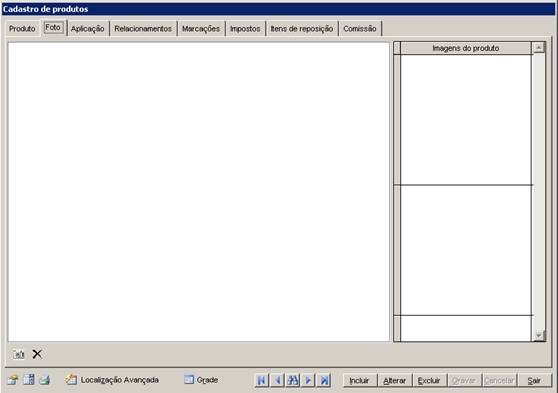Open Localização Avançada search

tap(112, 380)
